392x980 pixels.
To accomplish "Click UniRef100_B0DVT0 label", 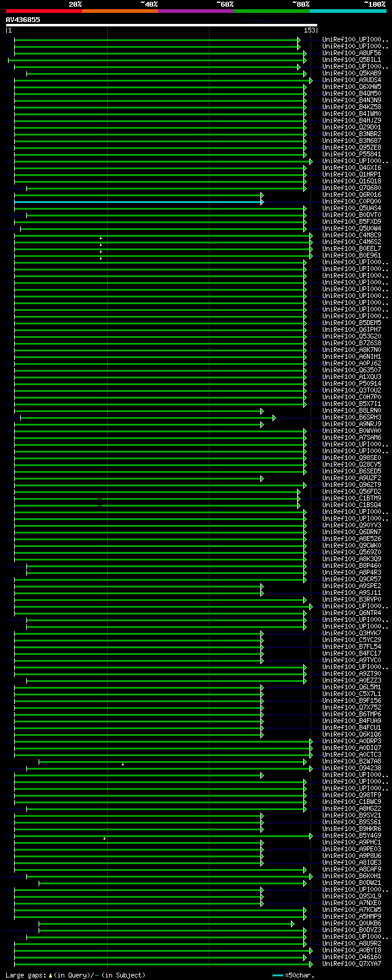I will pos(352,215).
